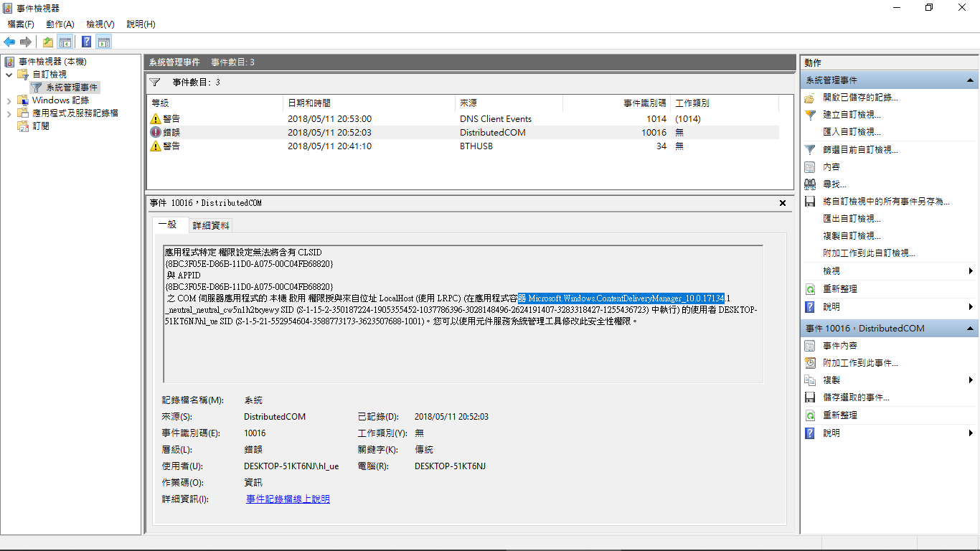Viewport: 980px width, 551px height.
Task: Open the 檢視(V) menu
Action: [100, 24]
